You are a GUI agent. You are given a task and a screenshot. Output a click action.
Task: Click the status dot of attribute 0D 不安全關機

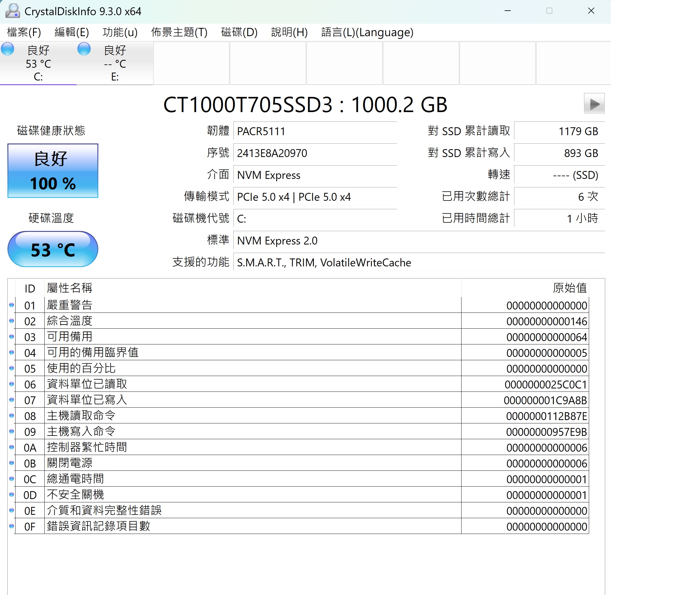[x=12, y=495]
